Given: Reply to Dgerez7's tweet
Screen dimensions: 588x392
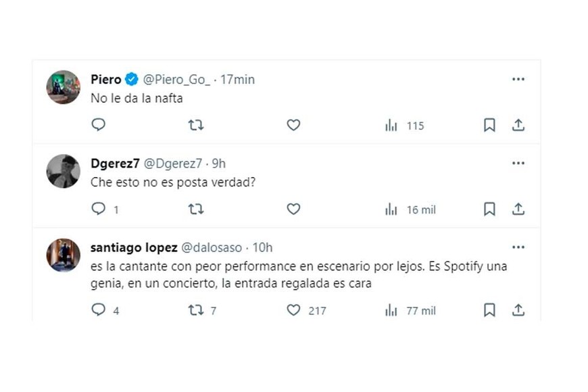Looking at the screenshot, I should pos(99,210).
